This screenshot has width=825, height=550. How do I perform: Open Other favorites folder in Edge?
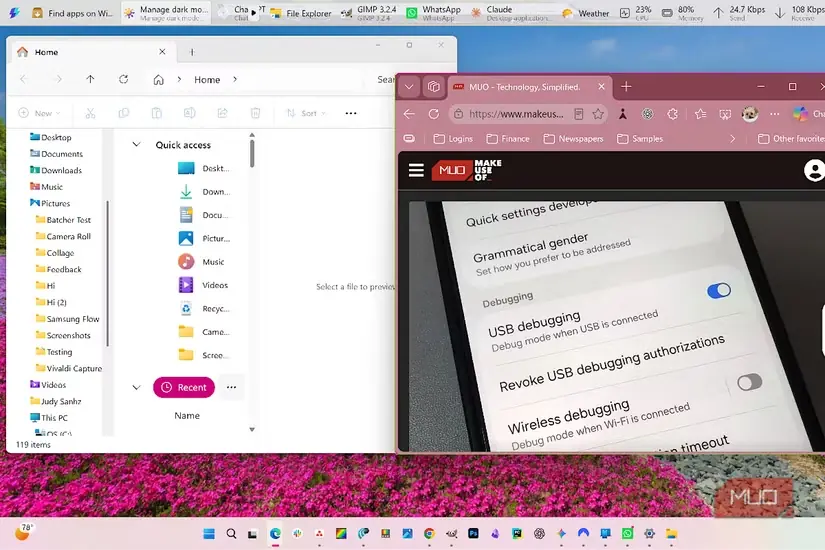click(791, 139)
